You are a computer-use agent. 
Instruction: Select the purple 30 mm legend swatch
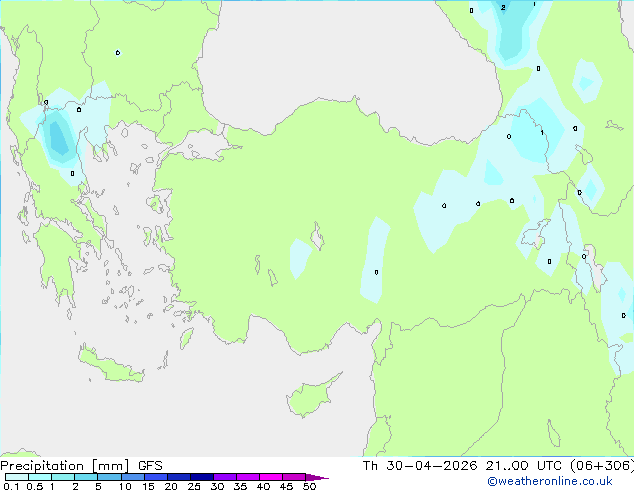click(225, 477)
